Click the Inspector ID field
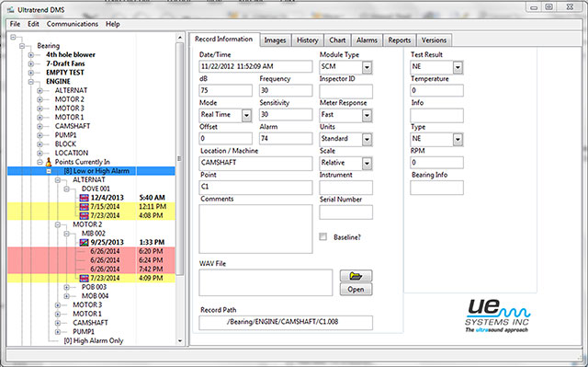588x367 pixels. (345, 91)
